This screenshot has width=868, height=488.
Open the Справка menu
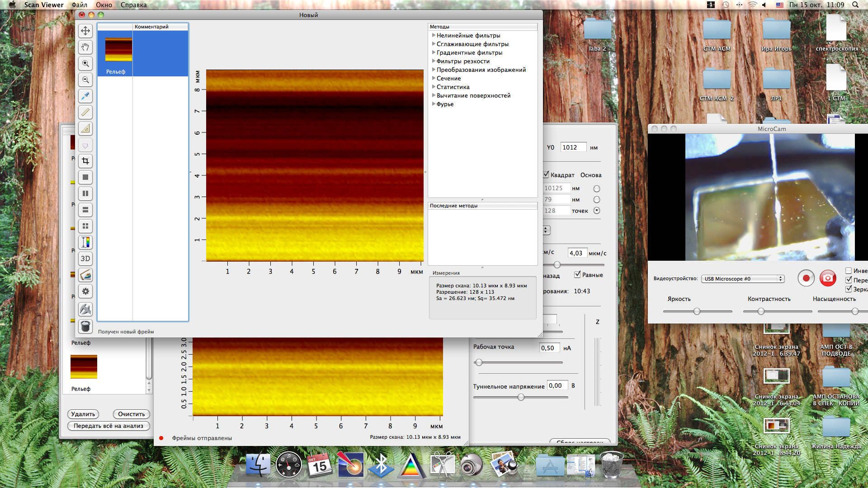click(133, 5)
